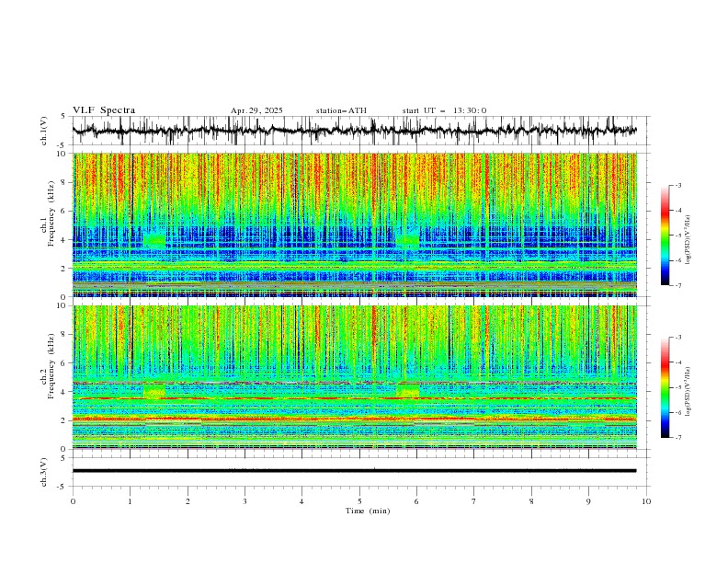
Task: Select the "start UT = 13:30:0" text
Action: click(444, 110)
